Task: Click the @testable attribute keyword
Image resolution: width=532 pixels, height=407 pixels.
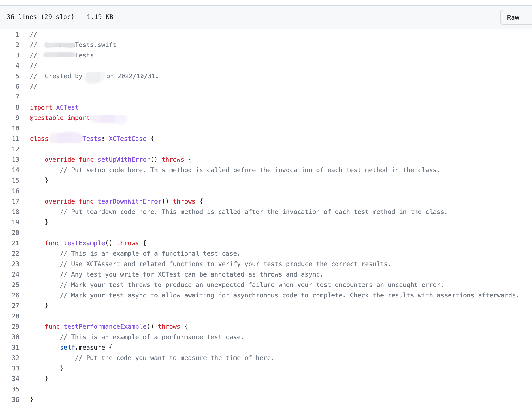Action: [47, 118]
